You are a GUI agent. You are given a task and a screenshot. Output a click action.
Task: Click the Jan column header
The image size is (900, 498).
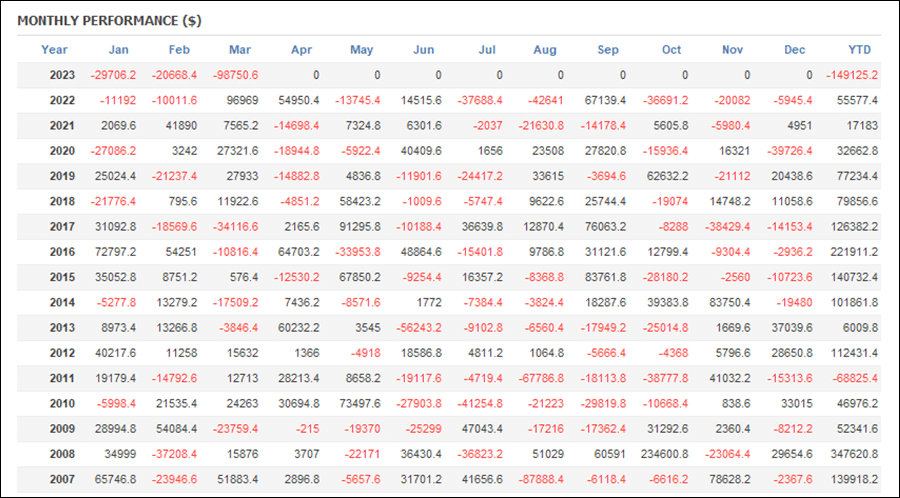coord(119,50)
